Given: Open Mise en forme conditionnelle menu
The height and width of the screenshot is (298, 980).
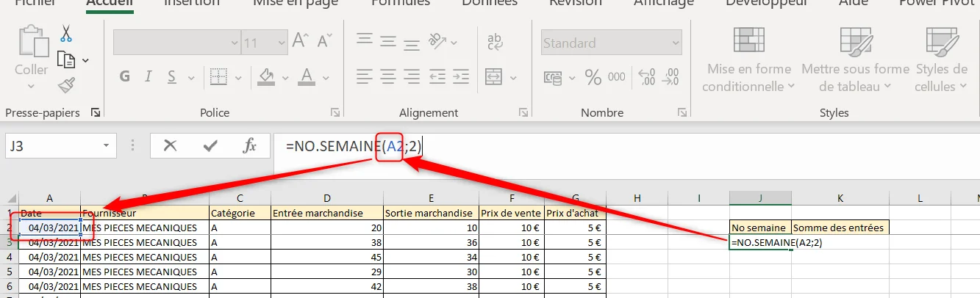Looking at the screenshot, I should pos(749,59).
